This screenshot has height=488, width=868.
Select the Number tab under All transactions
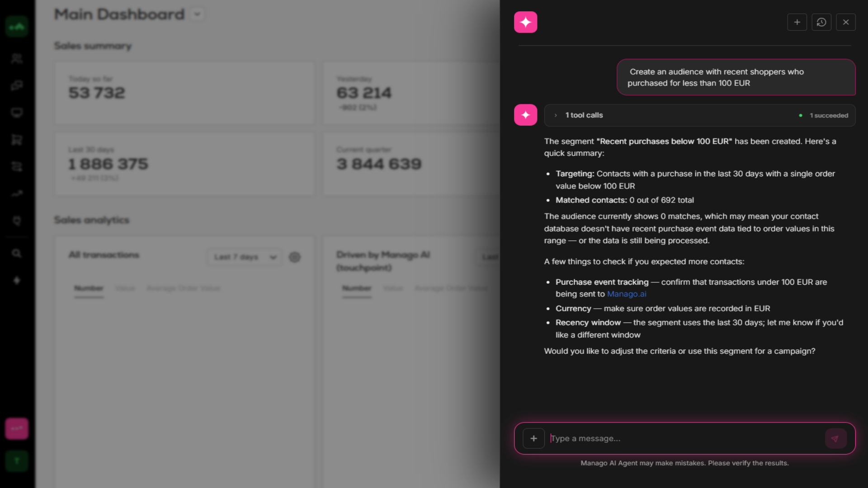click(89, 288)
